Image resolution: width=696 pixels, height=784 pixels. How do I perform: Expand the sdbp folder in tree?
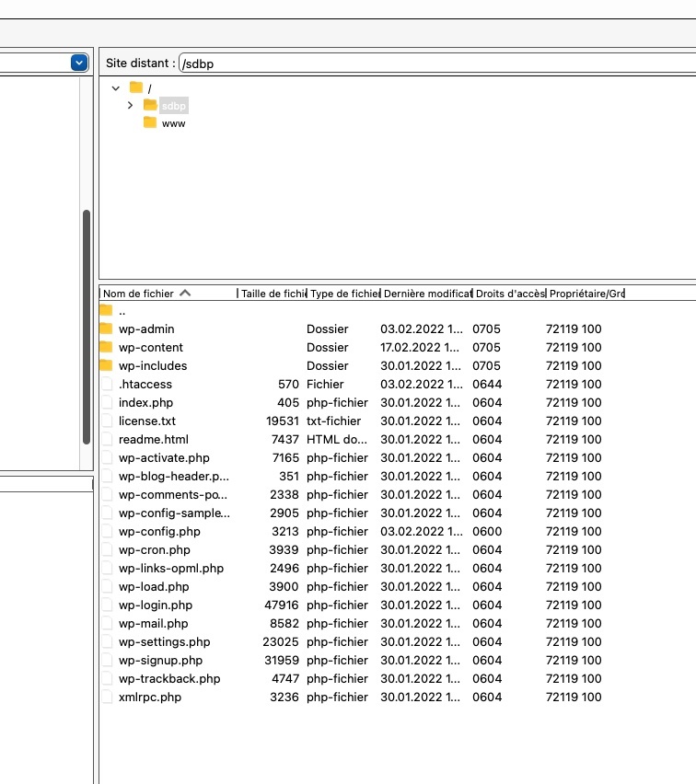[130, 106]
